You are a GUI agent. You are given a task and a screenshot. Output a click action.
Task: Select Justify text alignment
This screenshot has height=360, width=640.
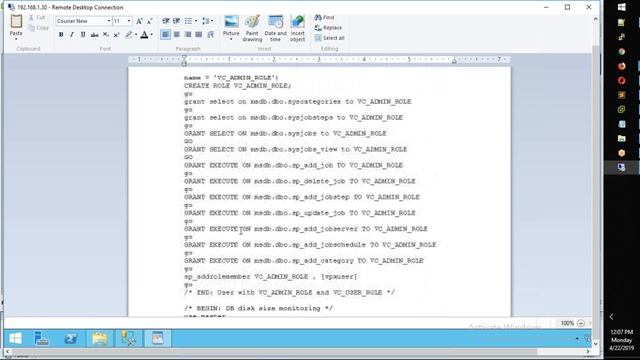(199, 35)
